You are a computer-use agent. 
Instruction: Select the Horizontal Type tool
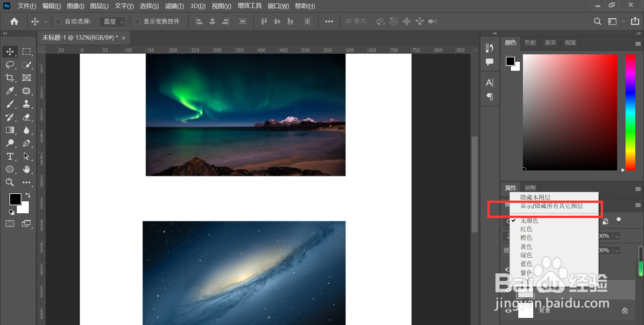[10, 156]
